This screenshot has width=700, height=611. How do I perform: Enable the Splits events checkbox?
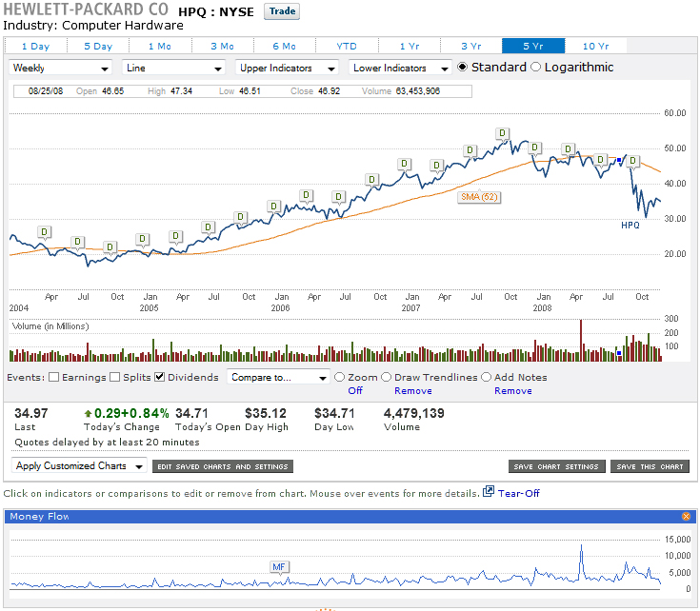(x=114, y=377)
